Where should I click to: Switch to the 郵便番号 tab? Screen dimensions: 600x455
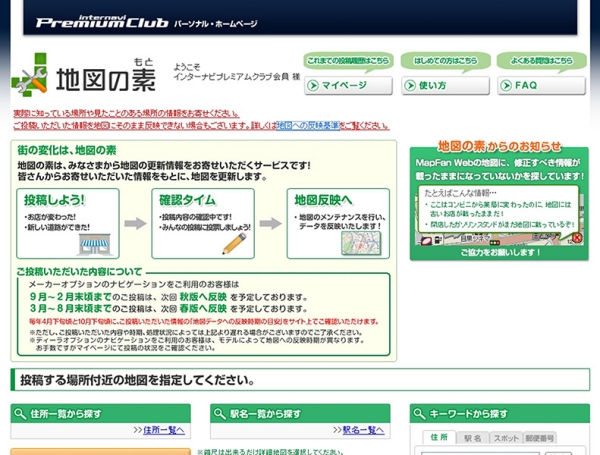pyautogui.click(x=539, y=438)
